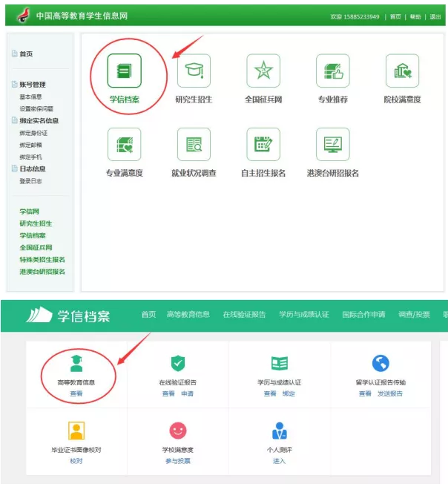Click the 留学认证报告传输 globe icon

tap(381, 363)
